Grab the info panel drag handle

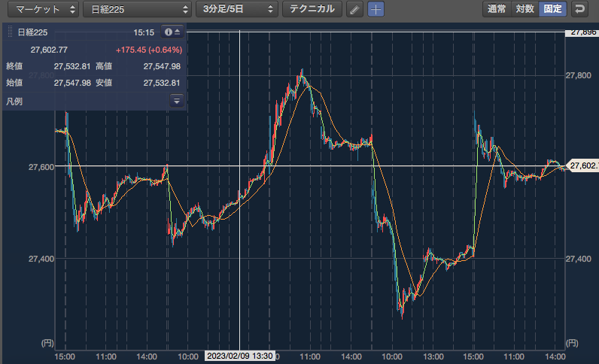11,32
